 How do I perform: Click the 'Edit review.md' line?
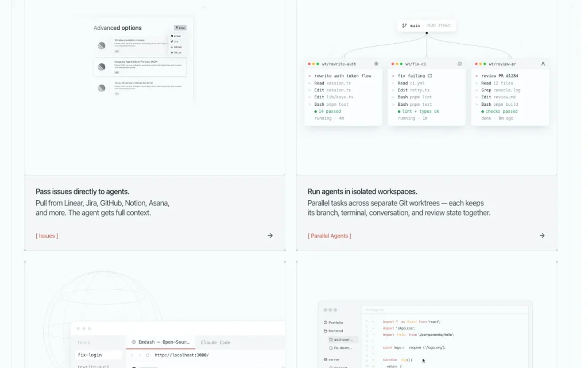point(496,97)
